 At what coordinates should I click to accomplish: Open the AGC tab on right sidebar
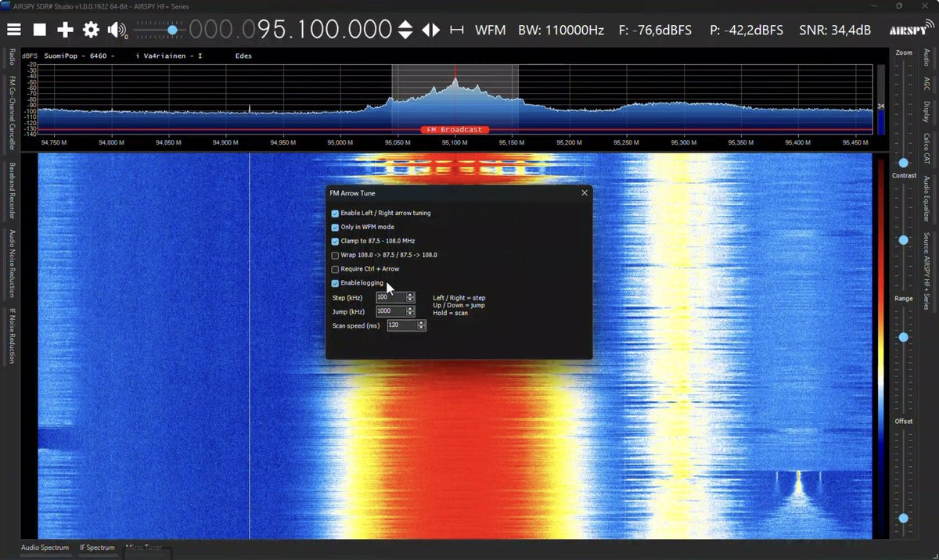click(x=926, y=84)
